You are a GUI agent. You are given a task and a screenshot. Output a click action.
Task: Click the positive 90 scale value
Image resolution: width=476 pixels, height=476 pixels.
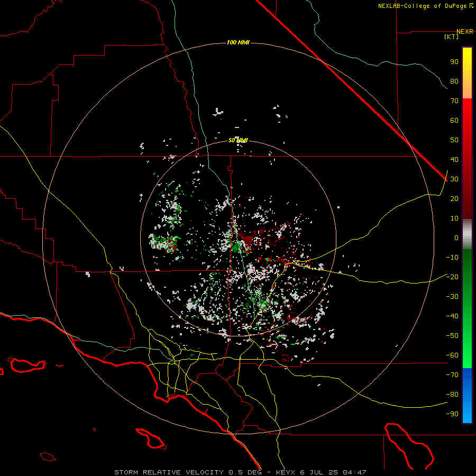(x=454, y=62)
